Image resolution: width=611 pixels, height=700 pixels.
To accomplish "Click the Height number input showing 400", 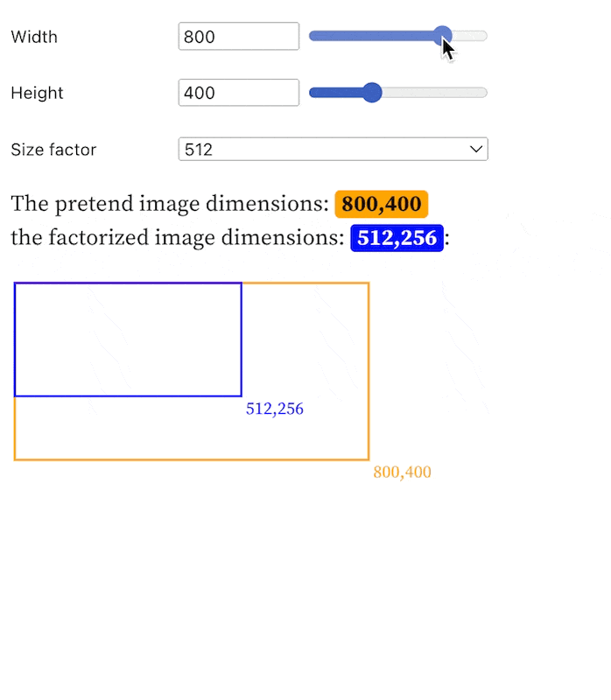I will pos(238,93).
